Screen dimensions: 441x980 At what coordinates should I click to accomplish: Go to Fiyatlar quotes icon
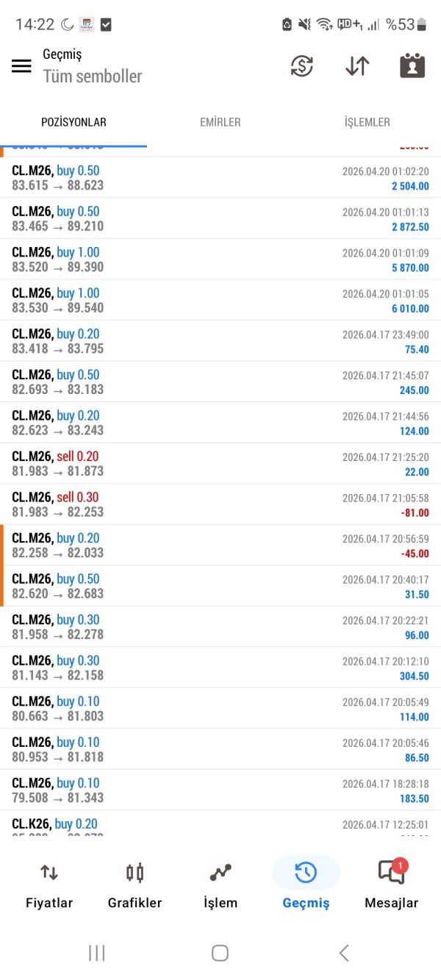point(49,873)
